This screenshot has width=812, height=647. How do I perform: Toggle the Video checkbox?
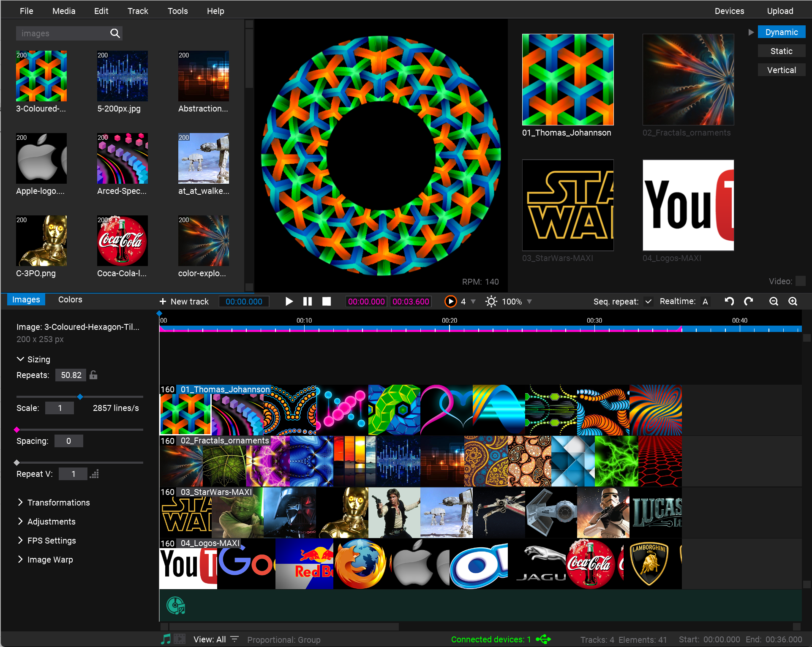coord(800,281)
